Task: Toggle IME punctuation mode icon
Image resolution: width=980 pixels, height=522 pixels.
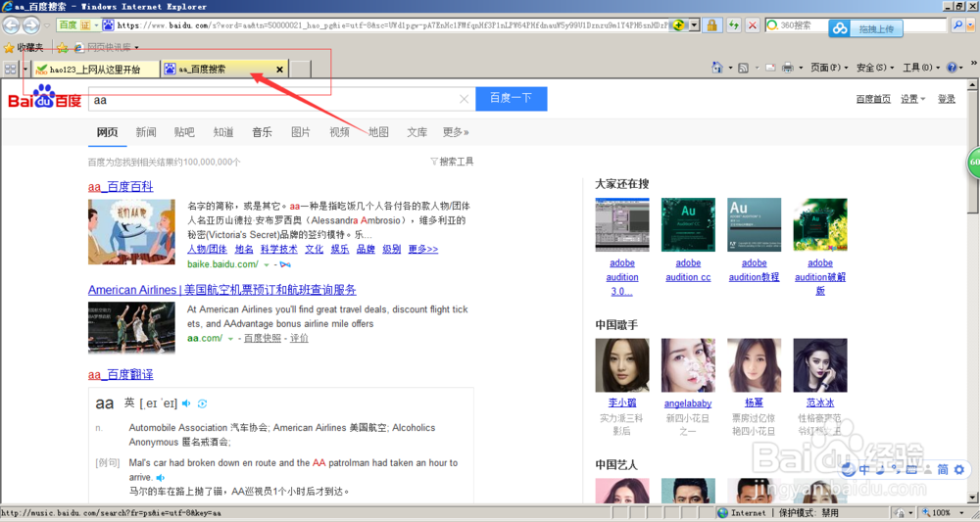Action: click(895, 469)
